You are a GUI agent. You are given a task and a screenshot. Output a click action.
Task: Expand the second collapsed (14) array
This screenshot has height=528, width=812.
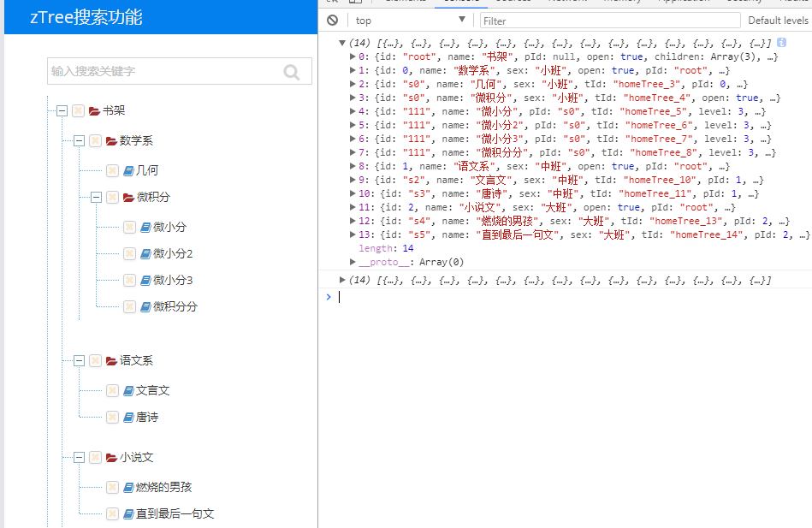[341, 281]
